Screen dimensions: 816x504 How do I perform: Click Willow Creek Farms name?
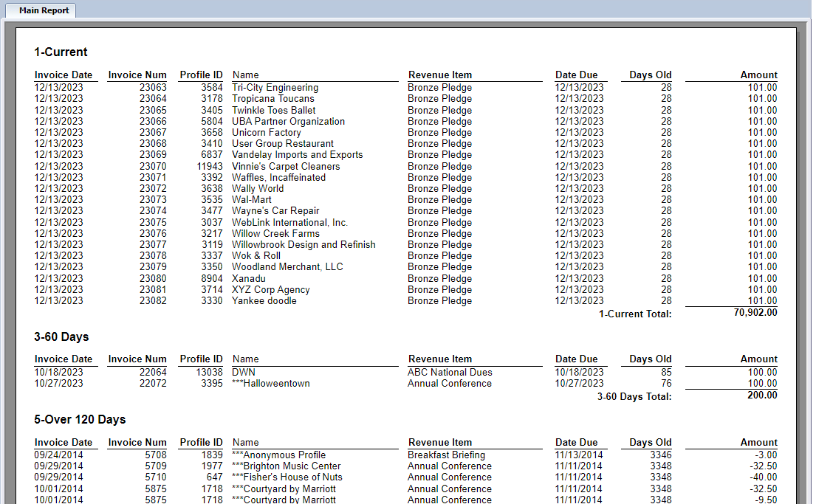click(276, 233)
